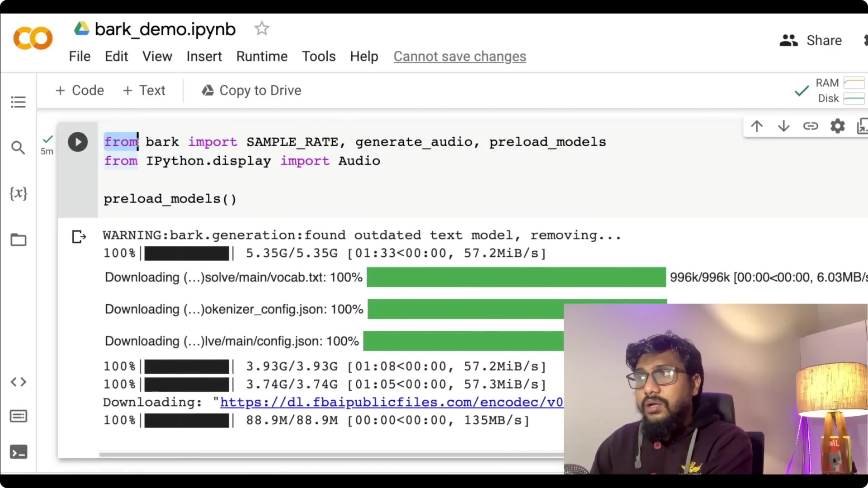Open the Insert menu
This screenshot has width=868, height=488.
point(204,56)
